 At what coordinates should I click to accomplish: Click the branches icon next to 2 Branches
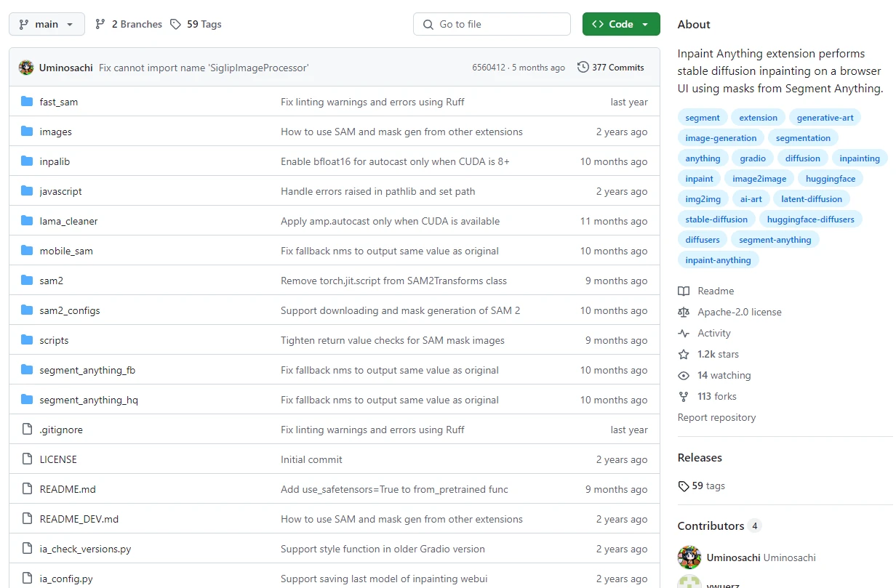click(100, 24)
